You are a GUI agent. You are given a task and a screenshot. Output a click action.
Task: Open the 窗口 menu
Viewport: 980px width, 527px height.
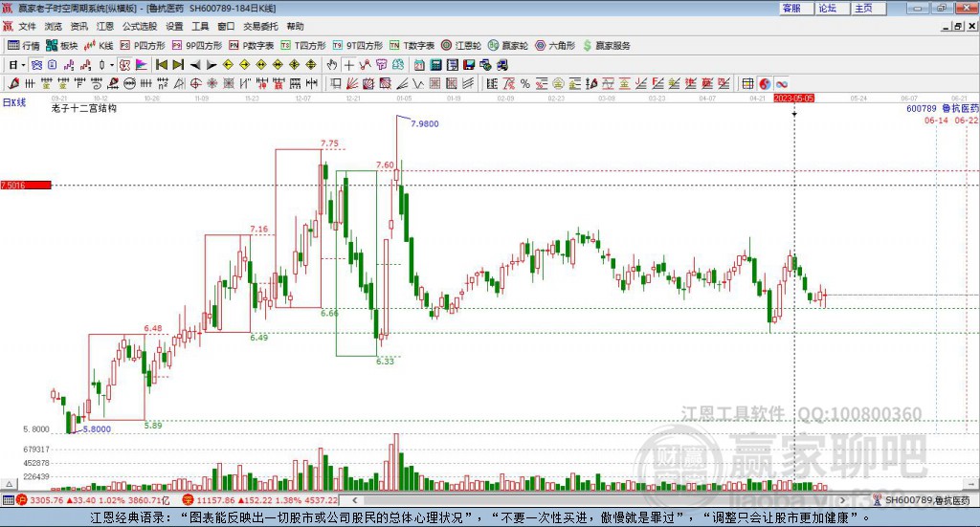pos(226,26)
